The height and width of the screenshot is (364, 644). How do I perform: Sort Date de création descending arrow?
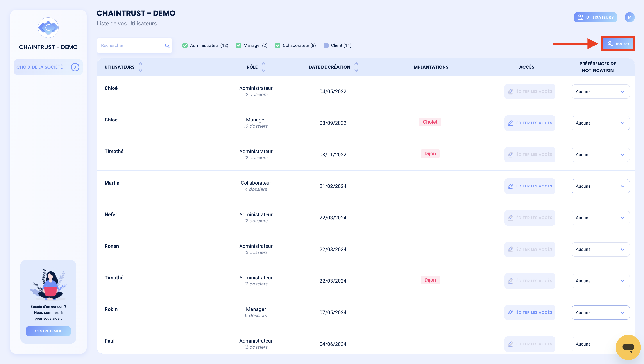356,71
